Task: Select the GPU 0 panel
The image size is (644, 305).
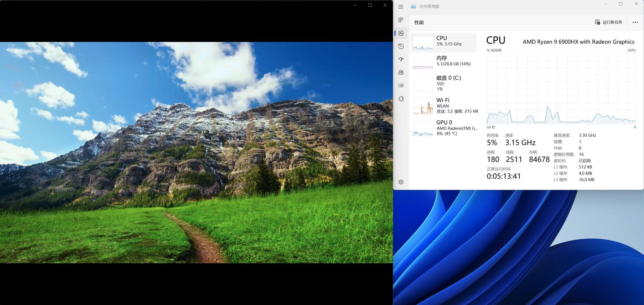Action: (x=443, y=128)
